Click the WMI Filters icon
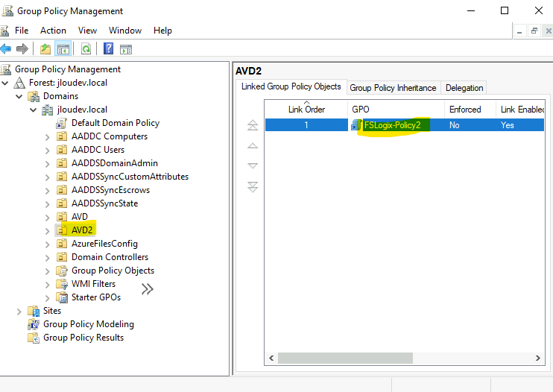Image resolution: width=553 pixels, height=392 pixels. coord(62,284)
